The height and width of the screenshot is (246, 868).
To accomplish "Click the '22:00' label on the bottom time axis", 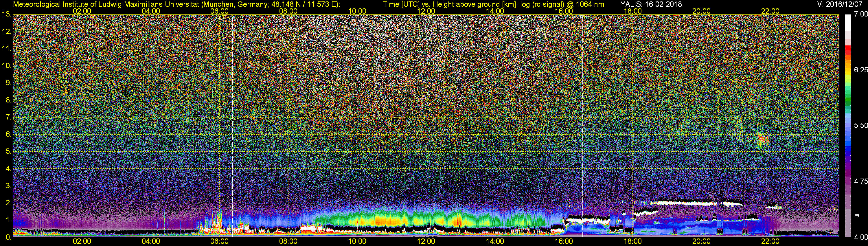I will coord(770,241).
